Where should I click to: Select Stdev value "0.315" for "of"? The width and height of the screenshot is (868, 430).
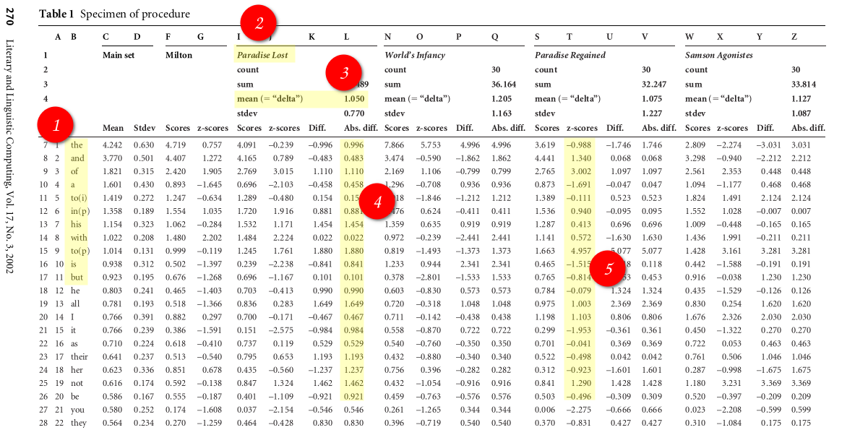(x=144, y=172)
